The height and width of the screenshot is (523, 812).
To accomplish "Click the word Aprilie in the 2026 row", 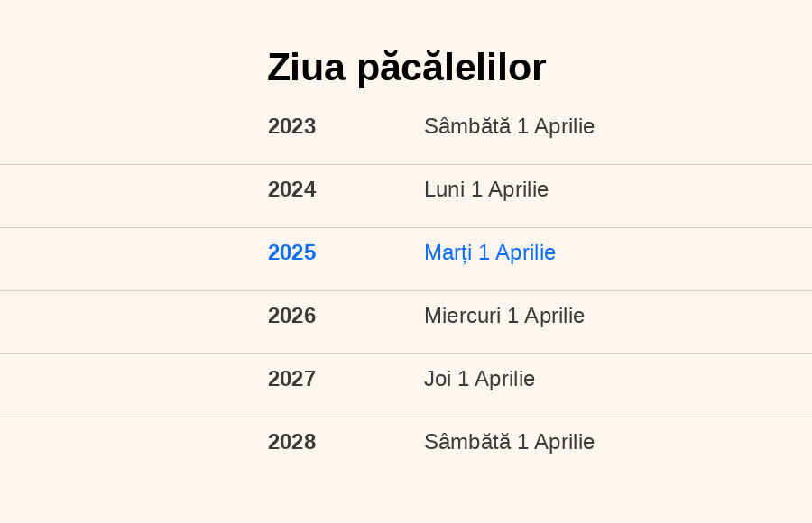I will coord(555,316).
